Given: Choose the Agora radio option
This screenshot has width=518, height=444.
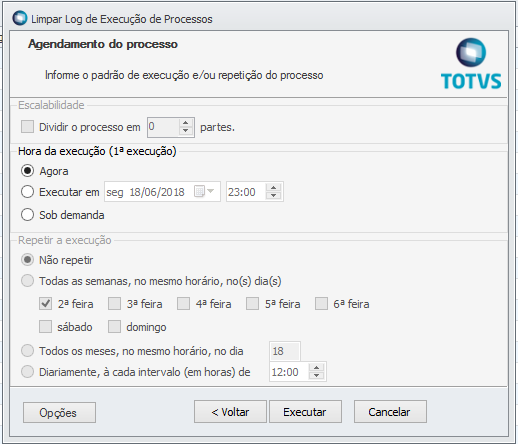Looking at the screenshot, I should pos(27,171).
